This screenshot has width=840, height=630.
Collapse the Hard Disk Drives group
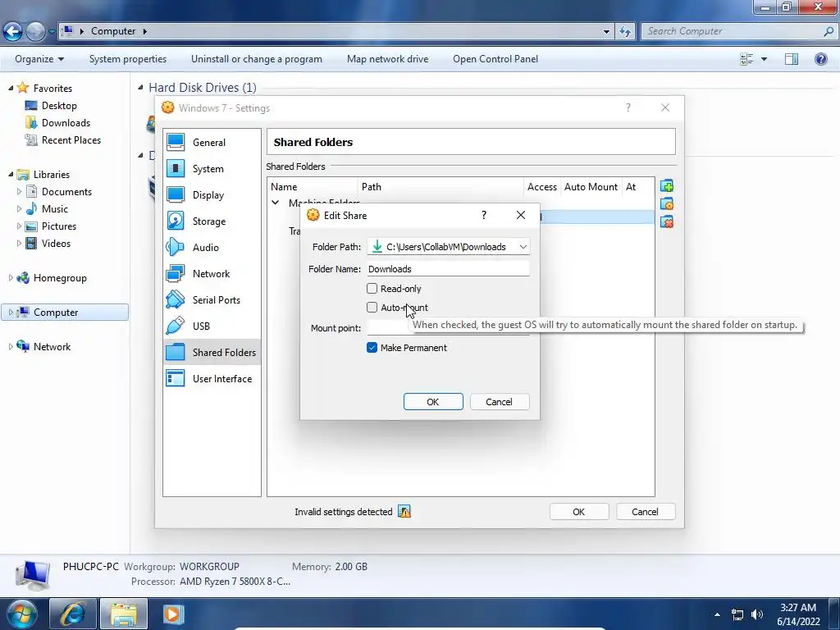140,87
